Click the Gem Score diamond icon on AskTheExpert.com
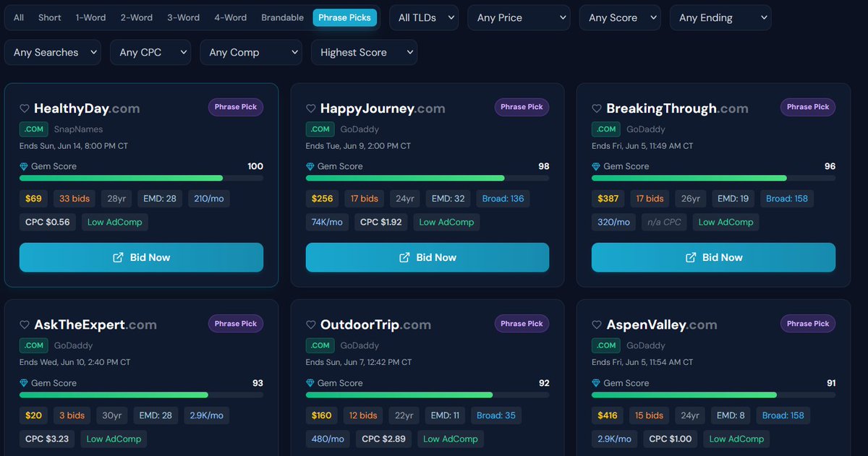This screenshot has width=868, height=456. coord(24,383)
